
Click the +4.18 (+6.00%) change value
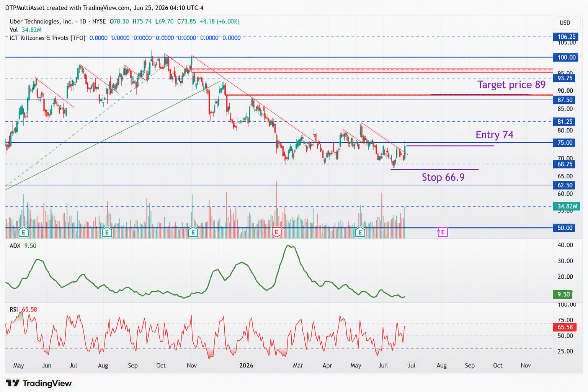[x=220, y=21]
